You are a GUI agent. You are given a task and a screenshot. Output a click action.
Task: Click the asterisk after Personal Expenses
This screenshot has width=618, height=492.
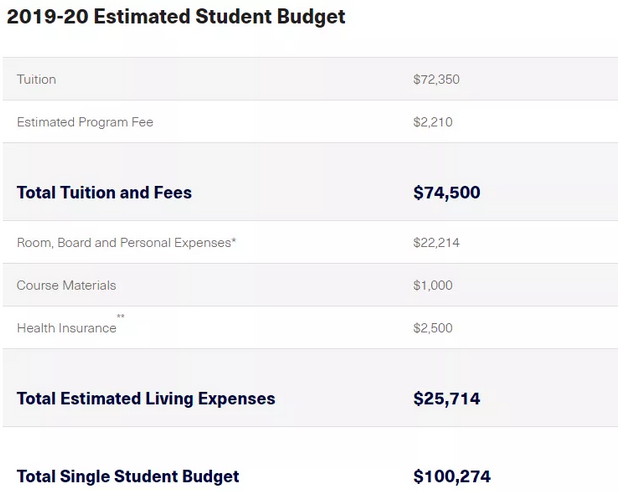click(234, 240)
